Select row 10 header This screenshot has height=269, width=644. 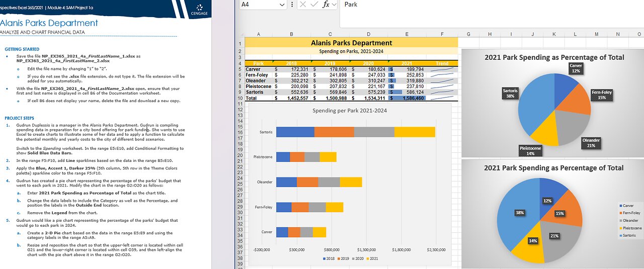(240, 98)
